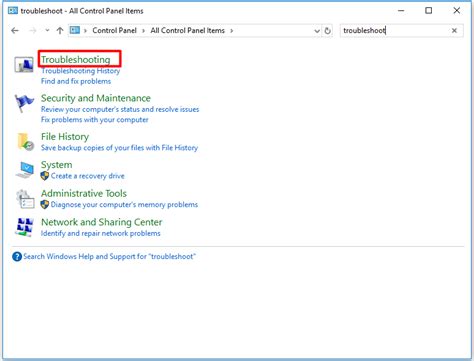The image size is (474, 361).
Task: Click the blue help question mark icon
Action: pyautogui.click(x=17, y=257)
